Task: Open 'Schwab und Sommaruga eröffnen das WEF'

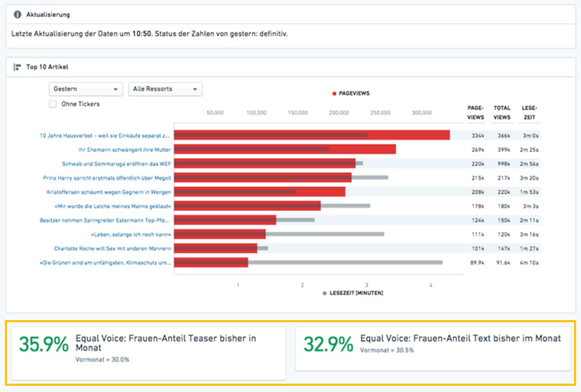Action: (x=116, y=164)
